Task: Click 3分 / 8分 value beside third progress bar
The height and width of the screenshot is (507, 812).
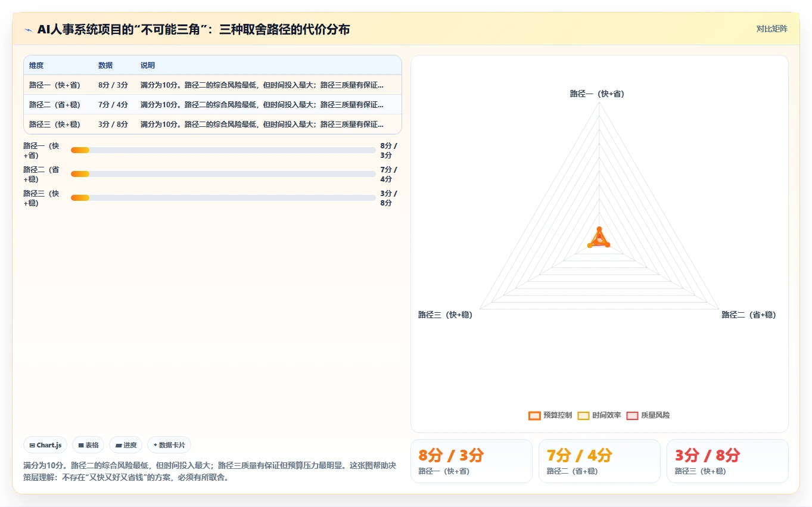Action: point(388,198)
